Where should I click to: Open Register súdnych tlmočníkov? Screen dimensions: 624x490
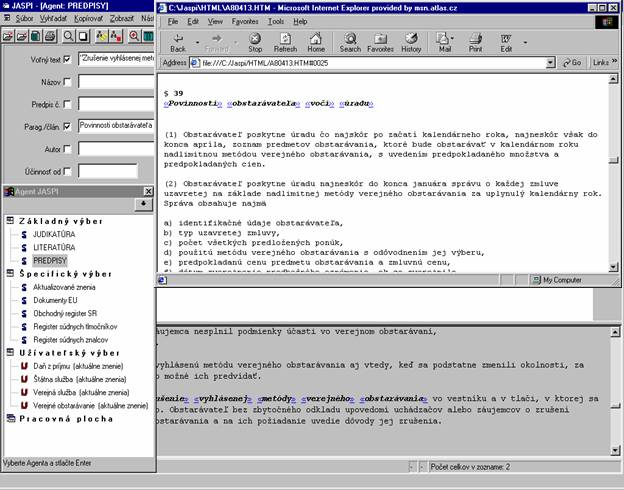point(75,326)
